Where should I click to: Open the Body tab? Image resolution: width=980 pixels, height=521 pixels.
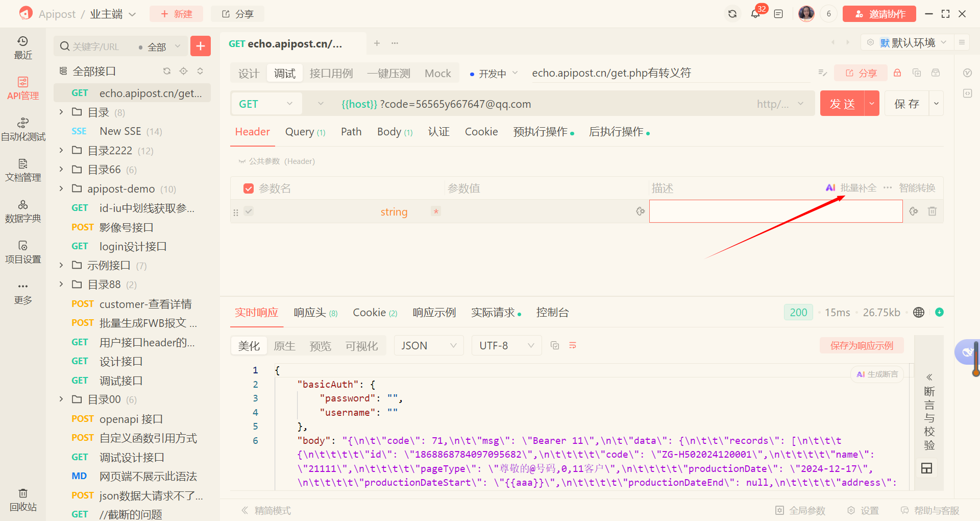click(395, 132)
